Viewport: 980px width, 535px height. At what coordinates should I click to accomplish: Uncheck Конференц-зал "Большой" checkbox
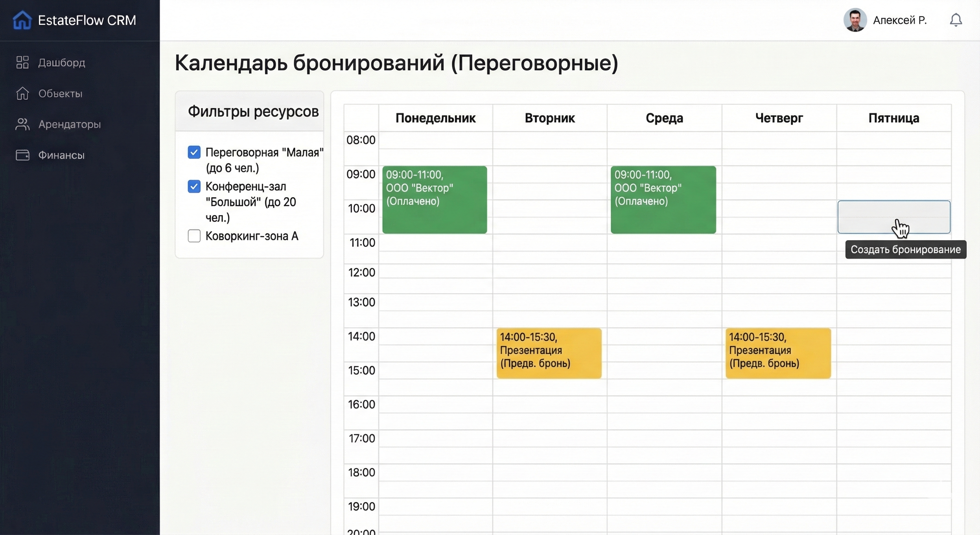coord(194,187)
